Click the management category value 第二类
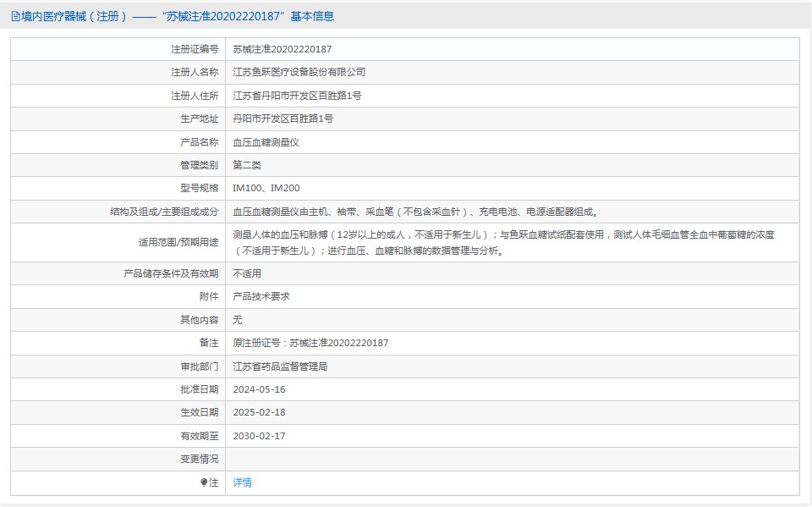The height and width of the screenshot is (507, 812). [247, 165]
